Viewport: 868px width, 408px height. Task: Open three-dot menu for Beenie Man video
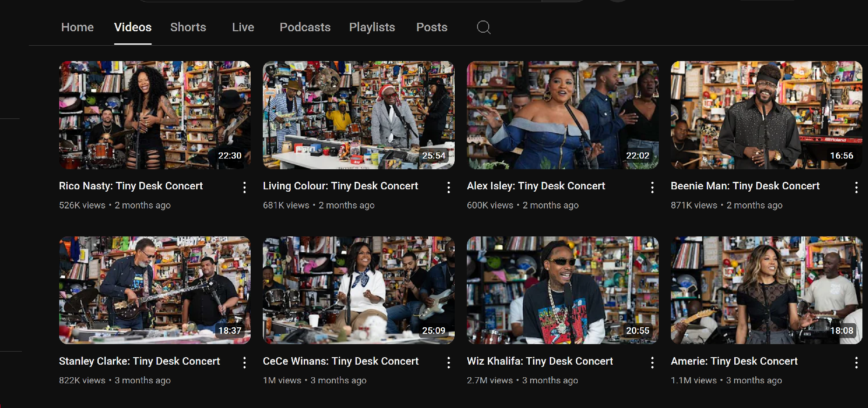856,187
